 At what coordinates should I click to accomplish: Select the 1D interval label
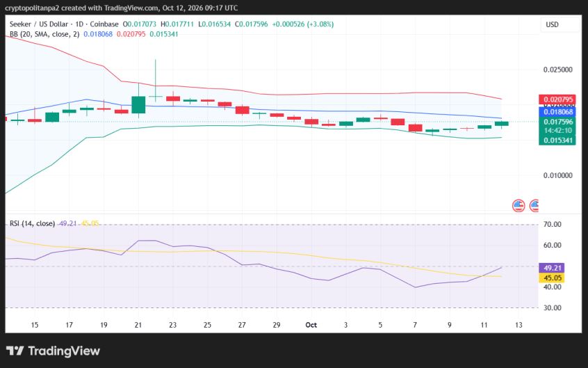[x=79, y=24]
